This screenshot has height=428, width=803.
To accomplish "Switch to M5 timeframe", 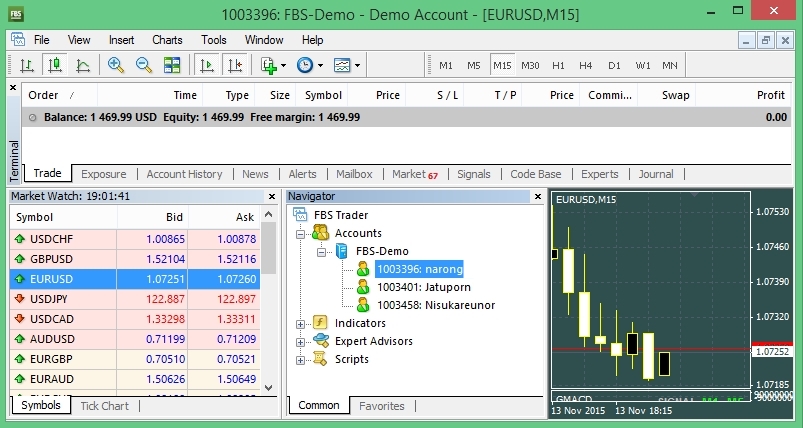I will (x=474, y=66).
